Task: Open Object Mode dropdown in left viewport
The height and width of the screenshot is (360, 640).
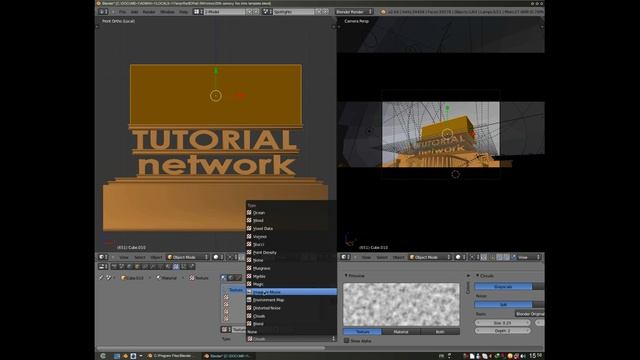Action: [188, 257]
